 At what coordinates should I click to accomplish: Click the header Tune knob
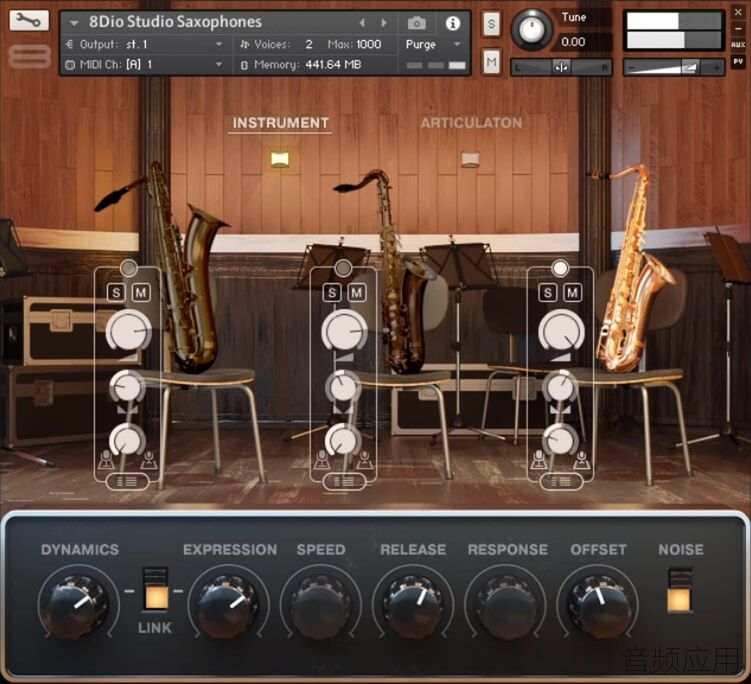click(532, 30)
